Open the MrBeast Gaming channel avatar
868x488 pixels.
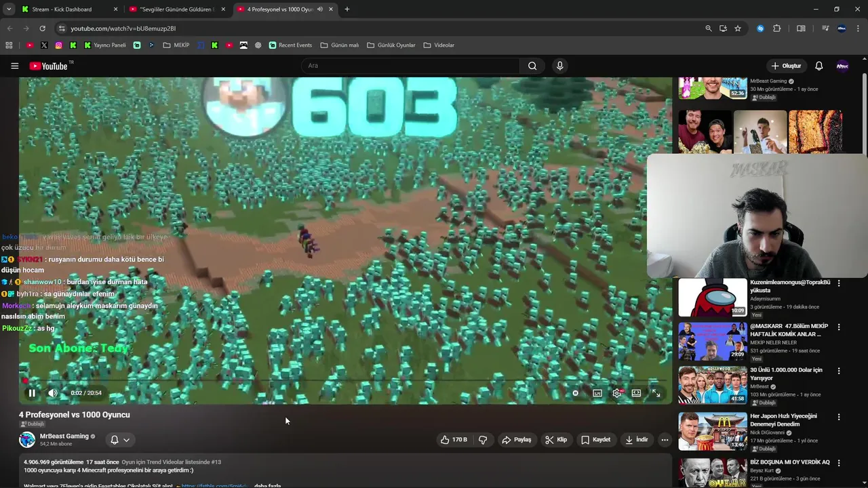[x=27, y=440]
